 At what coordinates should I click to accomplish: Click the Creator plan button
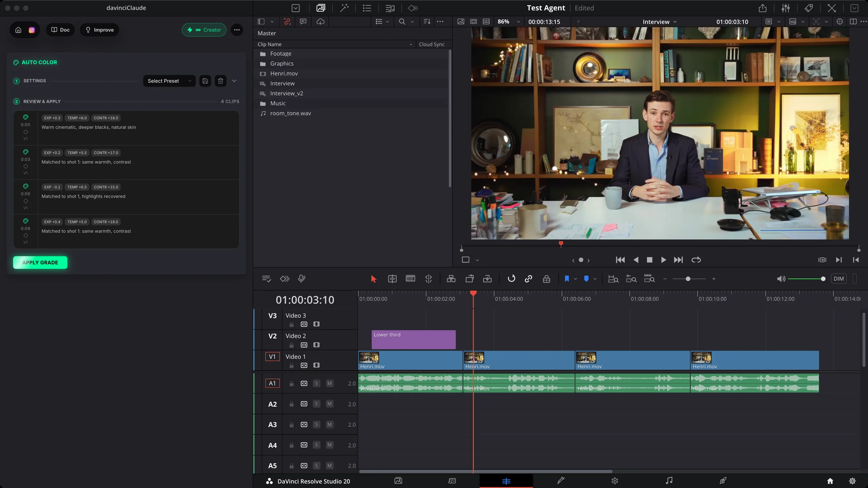(204, 30)
